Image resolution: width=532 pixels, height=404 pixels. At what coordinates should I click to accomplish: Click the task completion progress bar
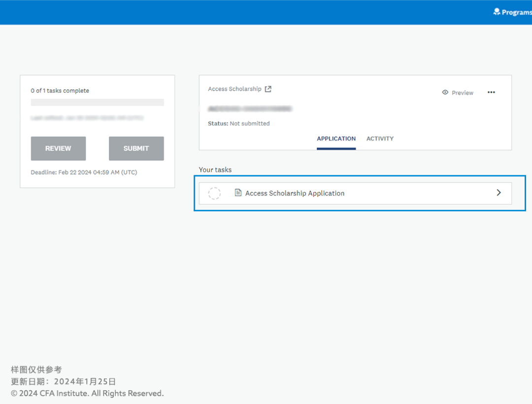pyautogui.click(x=97, y=102)
